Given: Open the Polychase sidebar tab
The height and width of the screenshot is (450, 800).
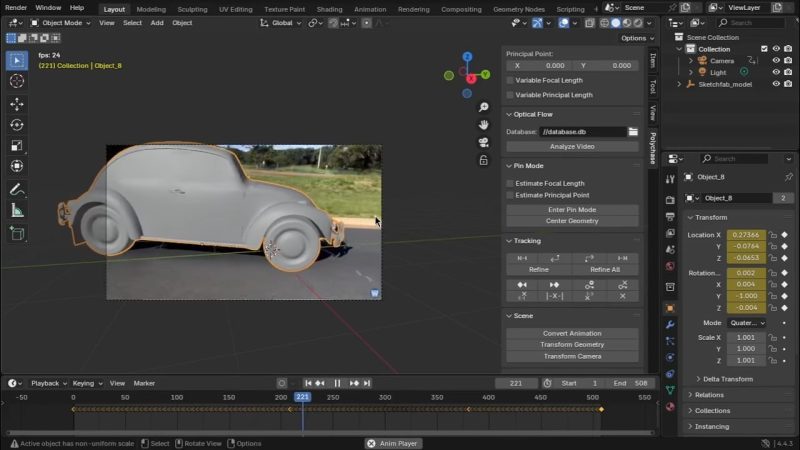Looking at the screenshot, I should pyautogui.click(x=653, y=147).
